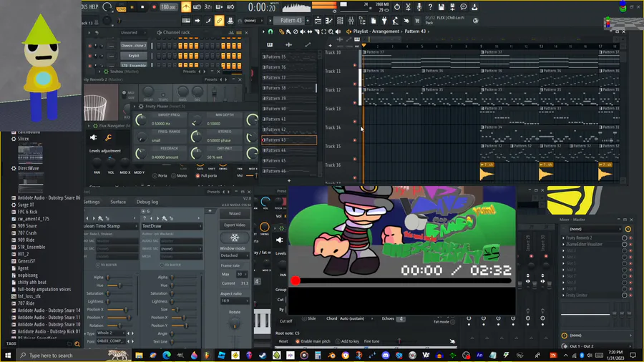Select the playlist pencil draw tool

(281, 31)
